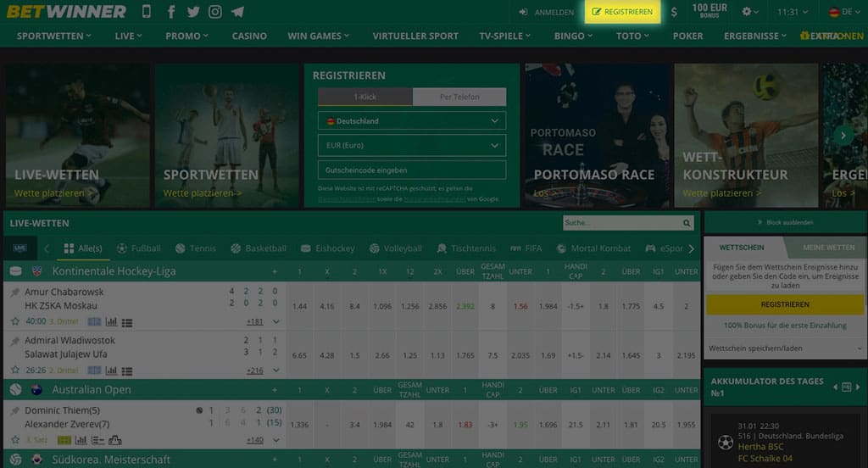Click the live monitor icon in sports bar
Image resolution: width=868 pixels, height=468 pixels.
[20, 248]
